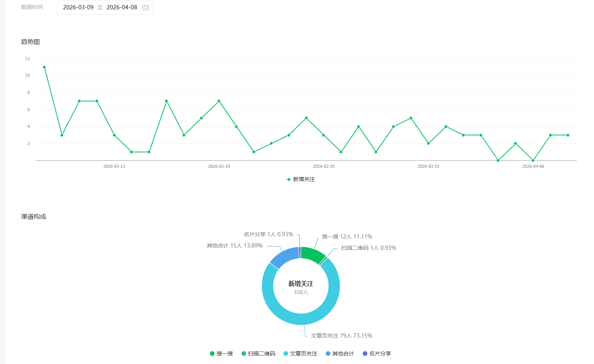Hide the 名片分享 series via legend

377,354
